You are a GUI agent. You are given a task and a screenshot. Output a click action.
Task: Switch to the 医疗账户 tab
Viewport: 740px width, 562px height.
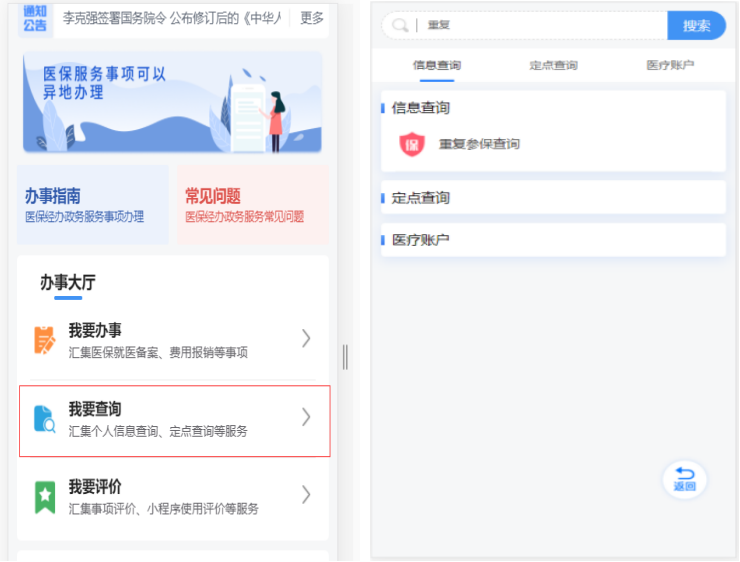click(x=670, y=66)
